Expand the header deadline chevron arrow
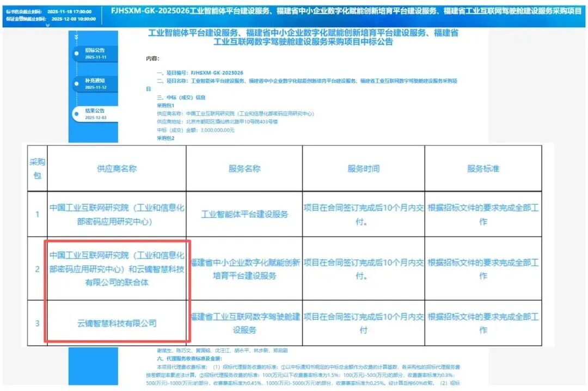This screenshot has height=391, width=588. click(x=47, y=25)
